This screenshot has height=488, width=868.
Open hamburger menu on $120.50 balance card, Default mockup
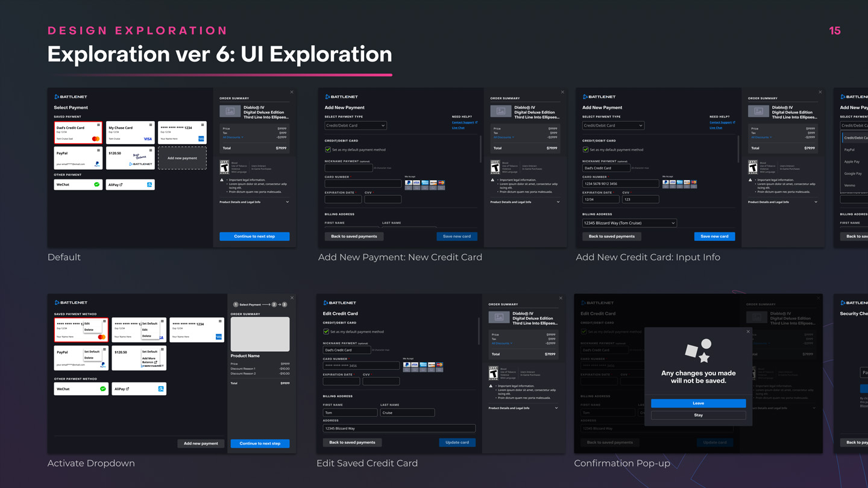pos(151,151)
